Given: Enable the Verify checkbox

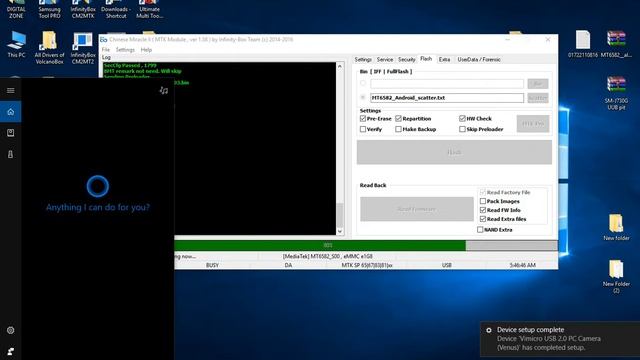Looking at the screenshot, I should click(x=363, y=129).
